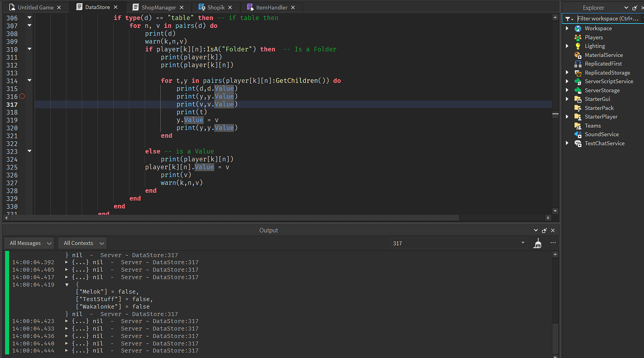Screen dimensions: 644x358
Task: Clear the Output log with the broom icon
Action: pyautogui.click(x=537, y=243)
